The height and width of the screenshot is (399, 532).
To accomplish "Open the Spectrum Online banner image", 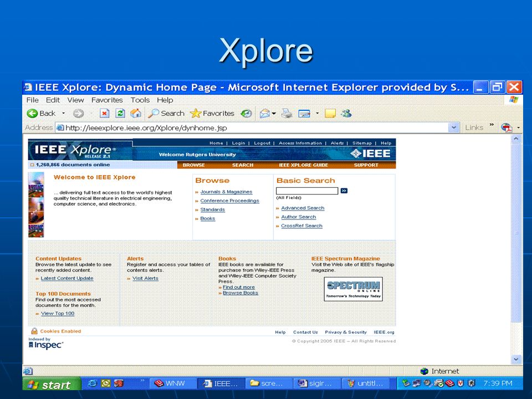I will coord(353,289).
